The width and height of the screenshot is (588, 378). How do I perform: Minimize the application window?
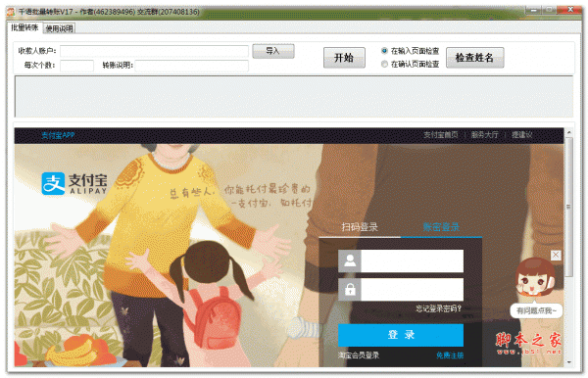pyautogui.click(x=534, y=10)
